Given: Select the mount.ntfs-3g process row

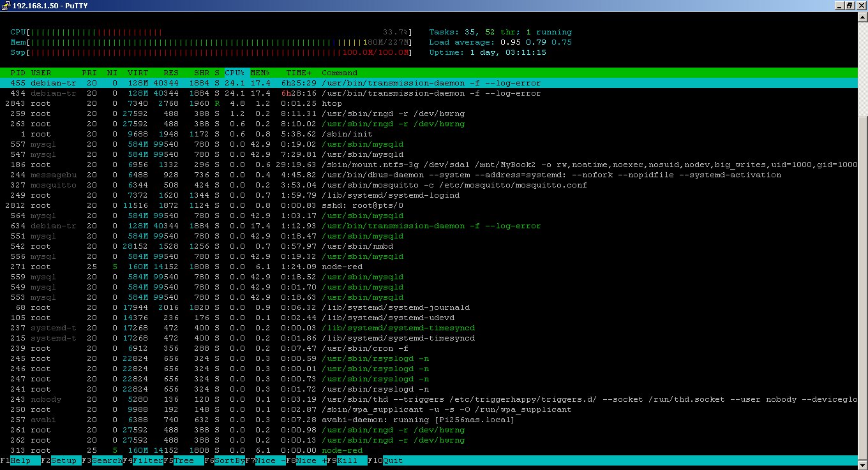Looking at the screenshot, I should coord(429,165).
